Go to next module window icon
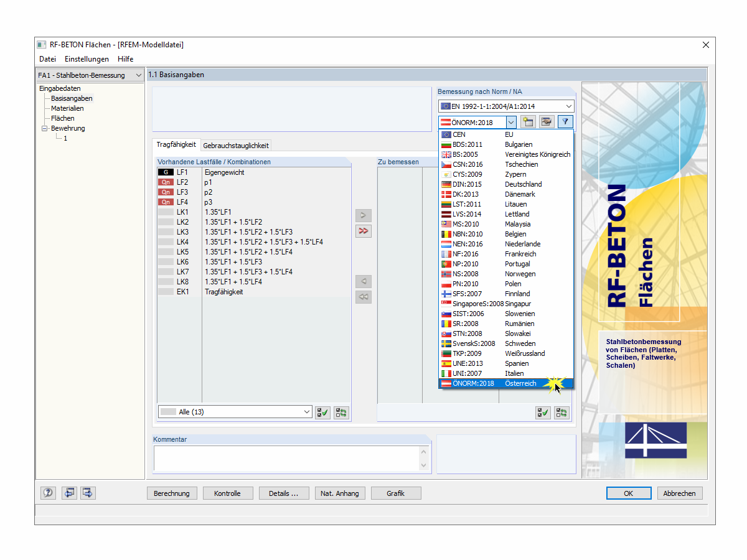747x560 pixels. (x=88, y=493)
